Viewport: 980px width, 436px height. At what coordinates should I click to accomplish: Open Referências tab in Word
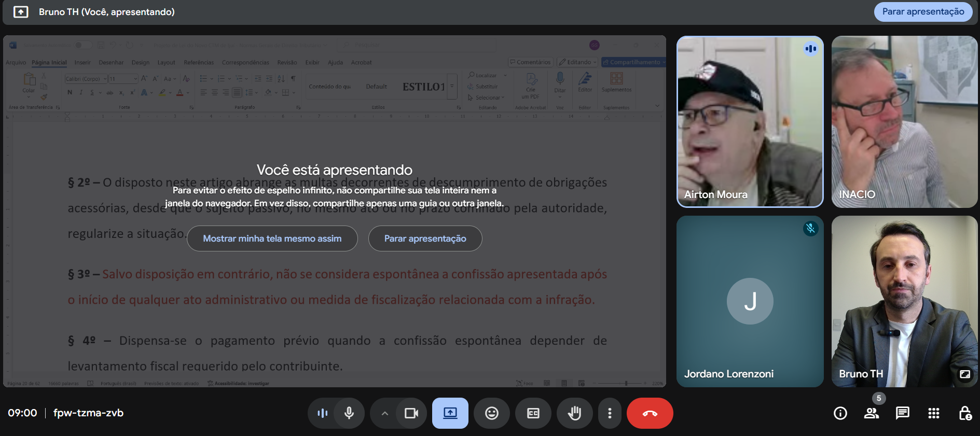199,63
